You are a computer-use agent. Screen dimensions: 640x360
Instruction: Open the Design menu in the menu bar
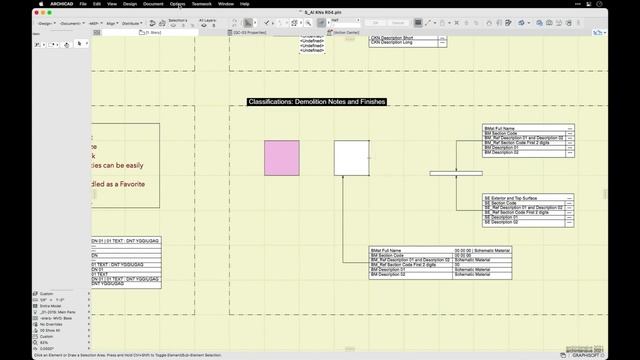(130, 4)
